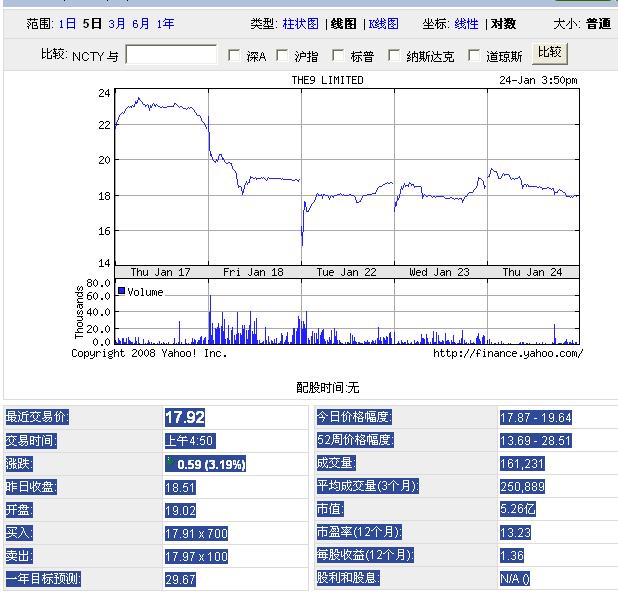Click the 平均成交量(3个月) label

pos(368,486)
